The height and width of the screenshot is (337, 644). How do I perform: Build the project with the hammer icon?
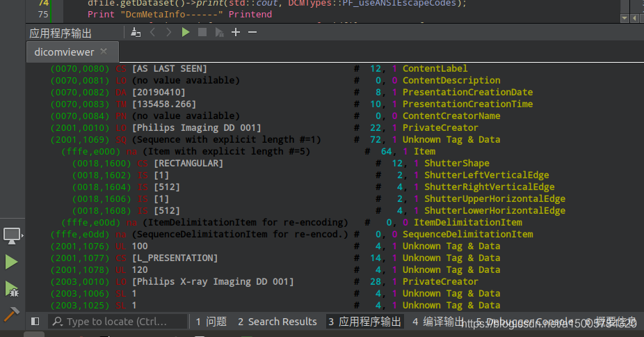[x=12, y=314]
